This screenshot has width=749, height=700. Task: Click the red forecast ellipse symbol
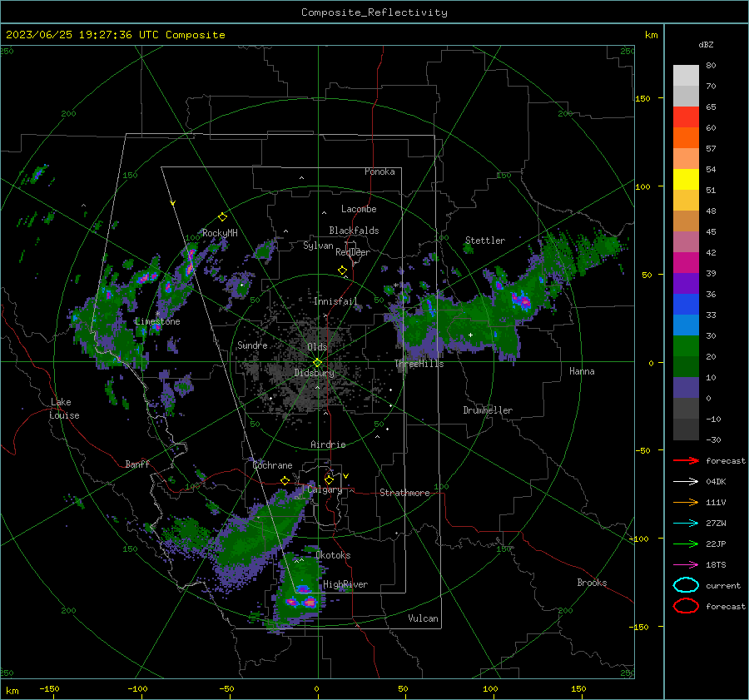click(686, 606)
